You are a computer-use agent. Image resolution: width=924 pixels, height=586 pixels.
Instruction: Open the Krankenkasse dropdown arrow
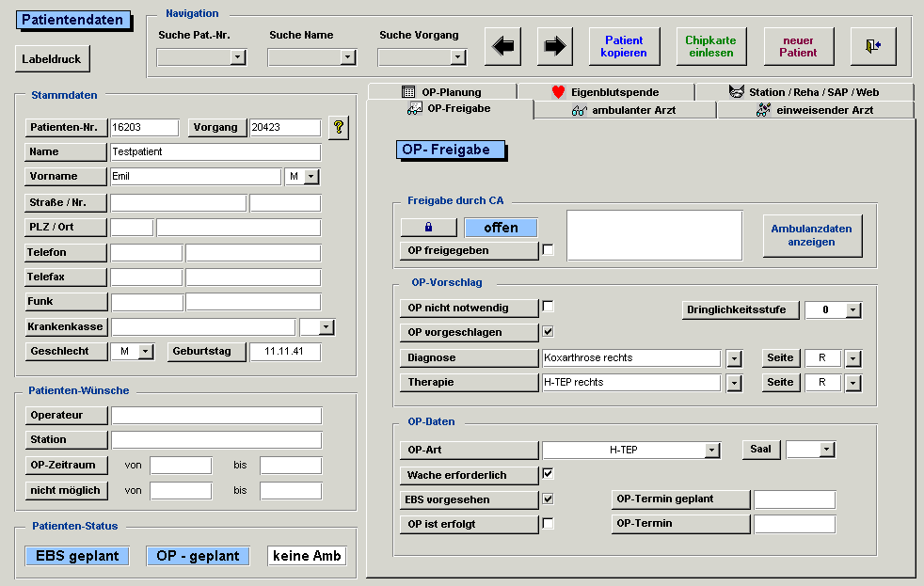(327, 327)
